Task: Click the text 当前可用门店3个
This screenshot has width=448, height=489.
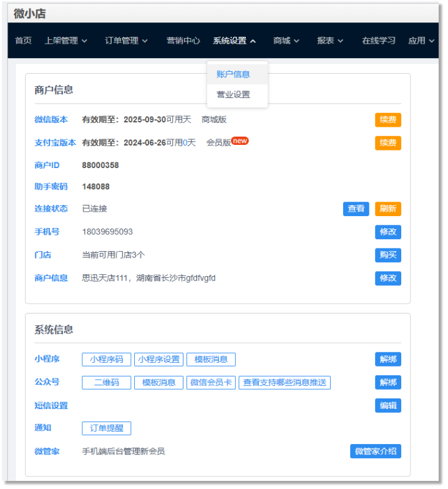Action: [x=114, y=255]
